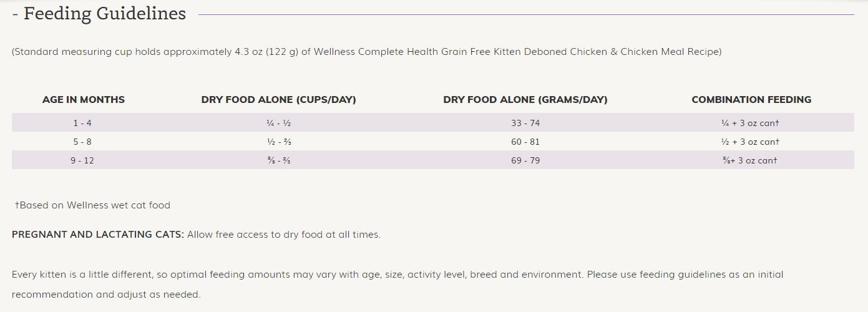Click the Based on Wellness wet cat food footnote
Image resolution: width=868 pixels, height=312 pixels.
92,205
